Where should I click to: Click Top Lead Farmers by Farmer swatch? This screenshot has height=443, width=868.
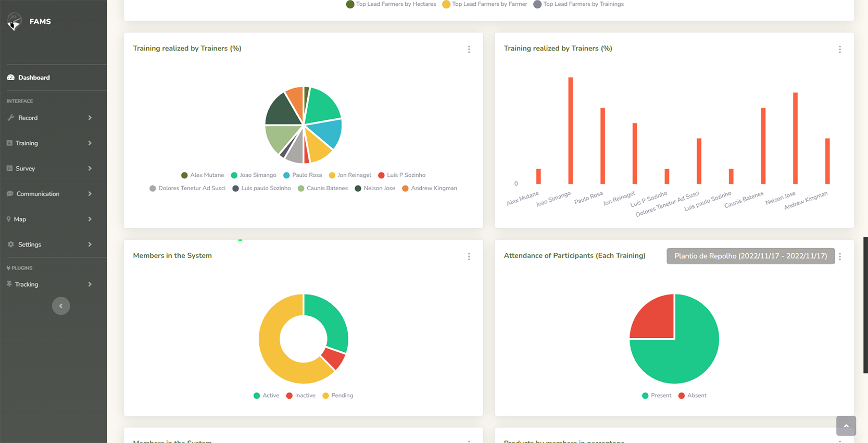click(446, 4)
